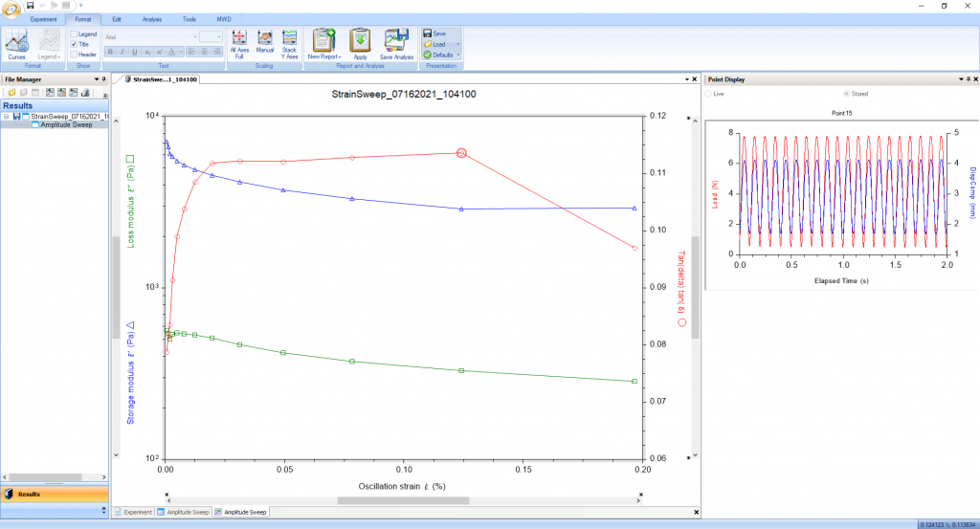
Task: Save the presentation
Action: click(x=435, y=33)
